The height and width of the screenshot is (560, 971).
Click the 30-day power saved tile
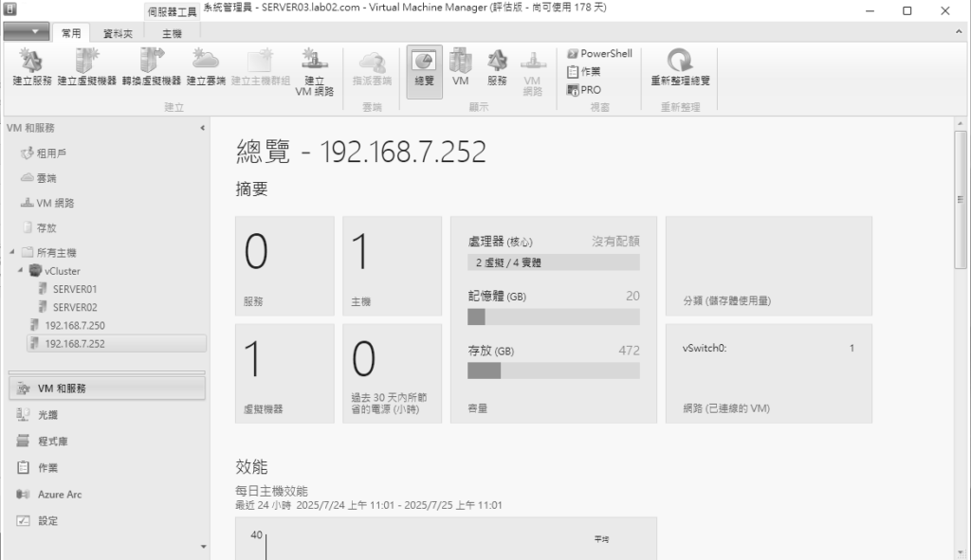[x=392, y=373]
